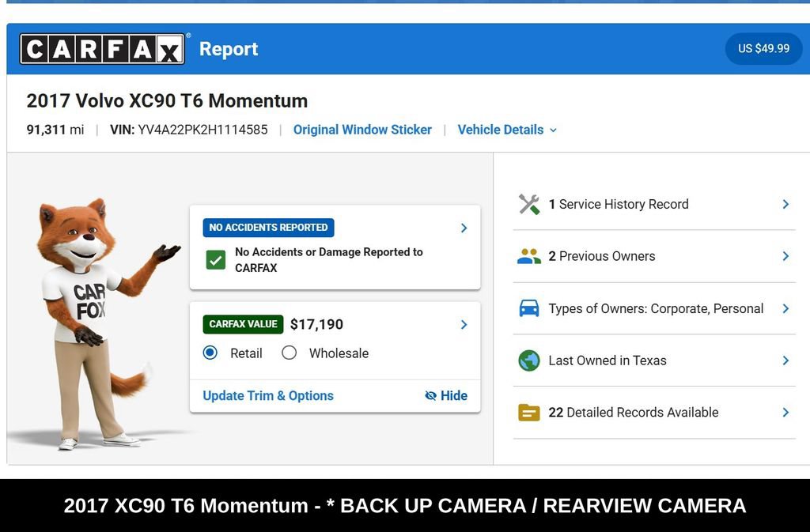The image size is (810, 532).
Task: Click the green checkmark no accidents icon
Action: pos(215,260)
